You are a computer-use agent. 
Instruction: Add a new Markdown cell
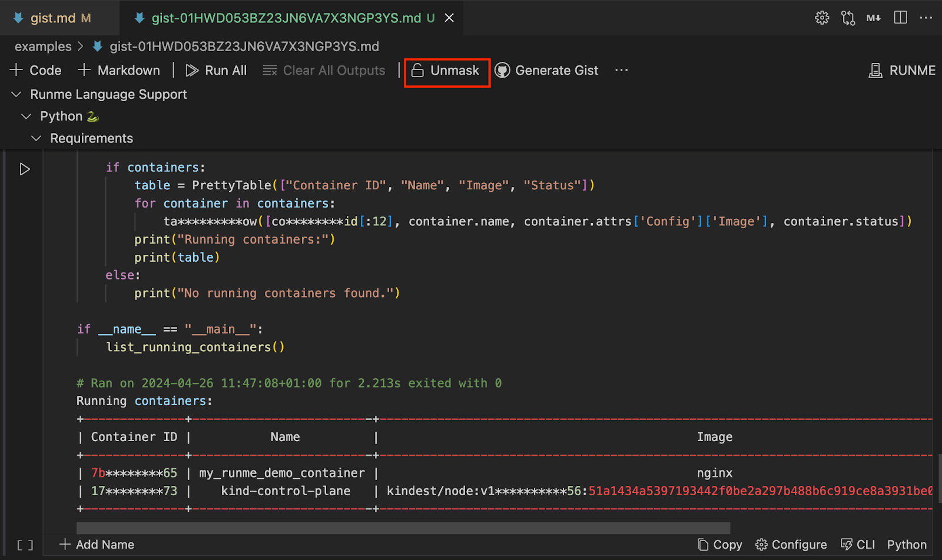tap(119, 71)
